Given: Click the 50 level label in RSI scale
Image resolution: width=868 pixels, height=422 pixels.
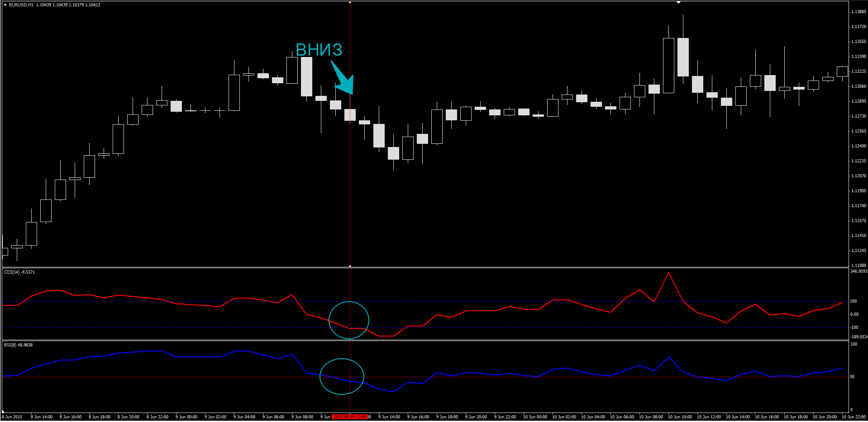Looking at the screenshot, I should [852, 377].
